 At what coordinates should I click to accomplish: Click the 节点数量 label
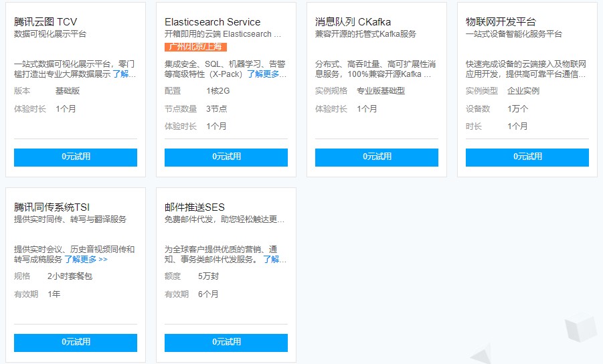pyautogui.click(x=180, y=109)
